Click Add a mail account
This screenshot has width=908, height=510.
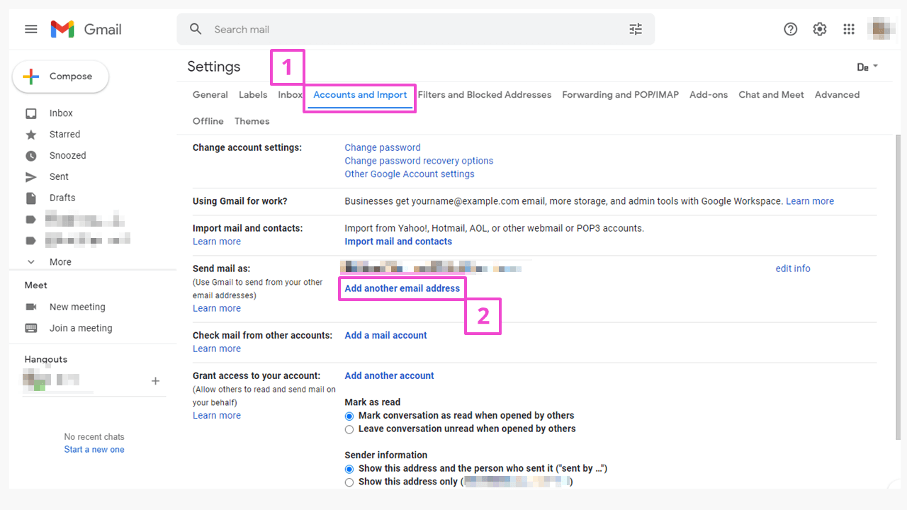(385, 335)
